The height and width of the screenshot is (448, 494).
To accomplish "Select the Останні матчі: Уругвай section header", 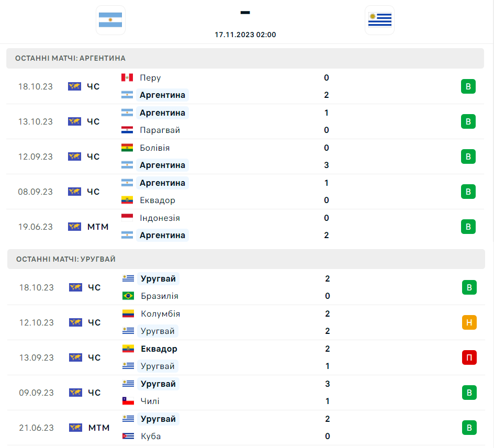I will [x=66, y=259].
